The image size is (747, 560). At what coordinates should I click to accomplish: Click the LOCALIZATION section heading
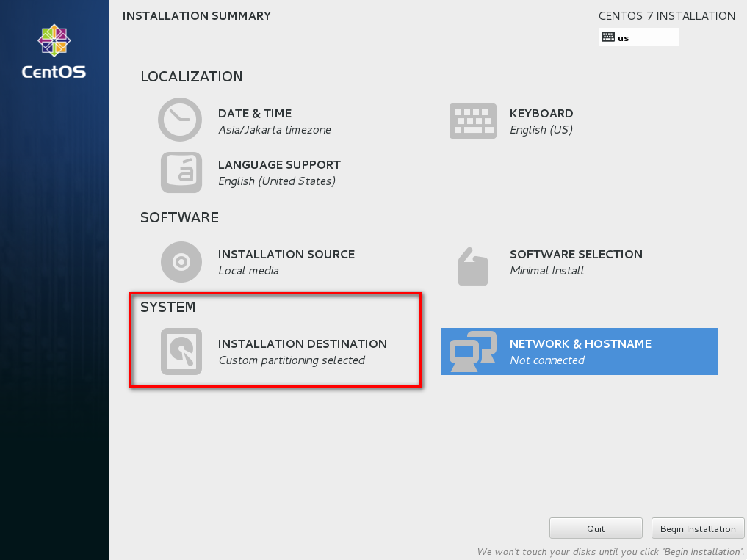[x=192, y=76]
